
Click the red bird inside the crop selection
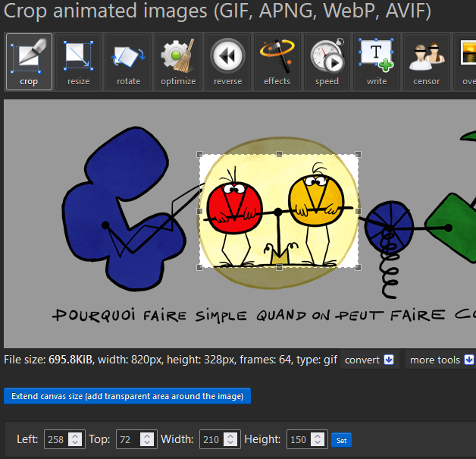(x=234, y=207)
